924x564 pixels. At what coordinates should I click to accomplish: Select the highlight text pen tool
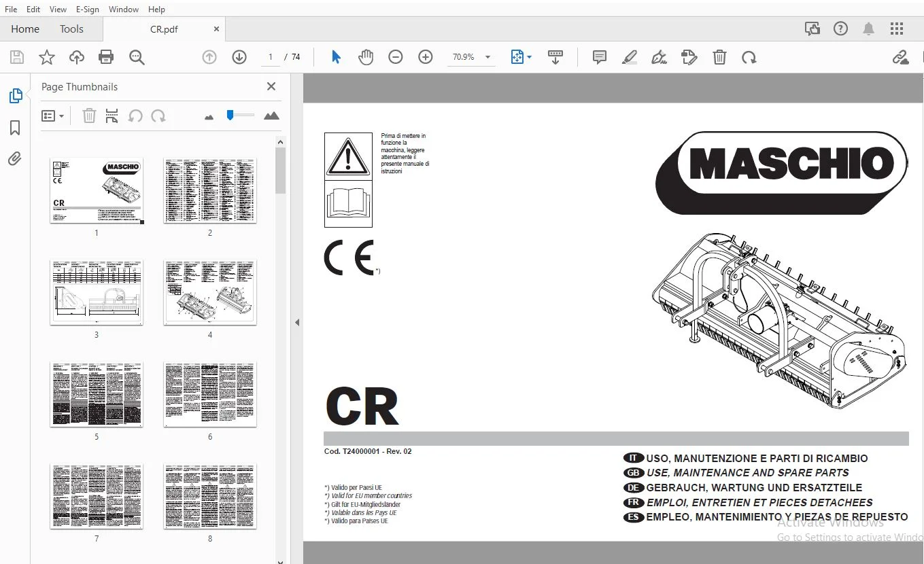pyautogui.click(x=630, y=58)
